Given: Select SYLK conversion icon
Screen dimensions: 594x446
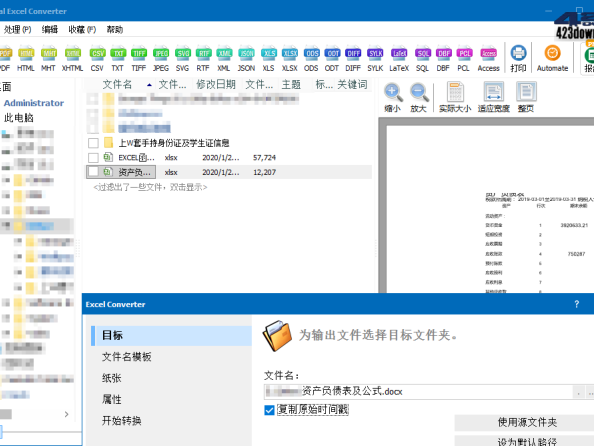Looking at the screenshot, I should [x=375, y=58].
